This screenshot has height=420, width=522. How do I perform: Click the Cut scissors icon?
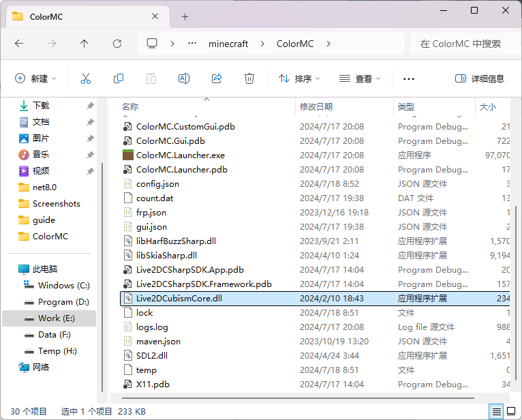[x=85, y=78]
